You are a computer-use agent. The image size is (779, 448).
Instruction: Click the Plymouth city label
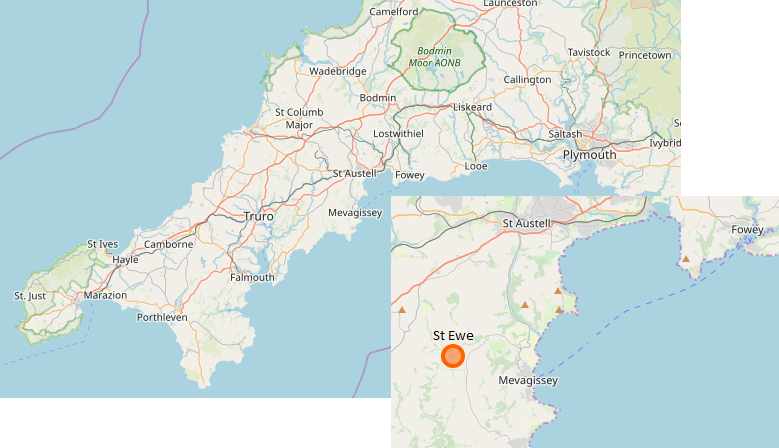tap(589, 155)
